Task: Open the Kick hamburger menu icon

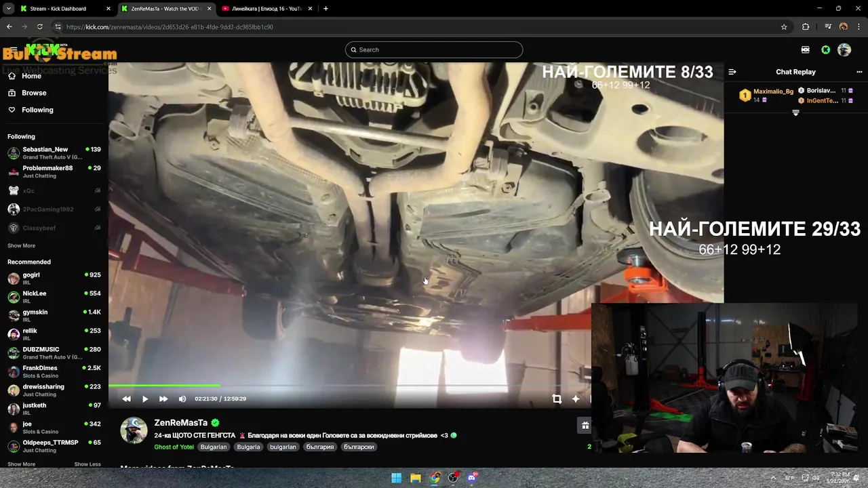Action: coord(13,49)
